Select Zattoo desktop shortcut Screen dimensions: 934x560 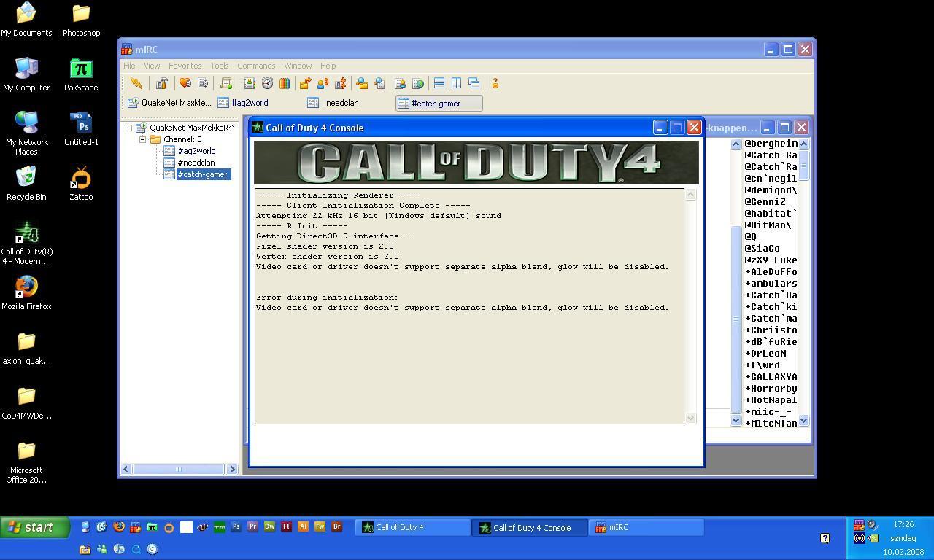point(81,184)
